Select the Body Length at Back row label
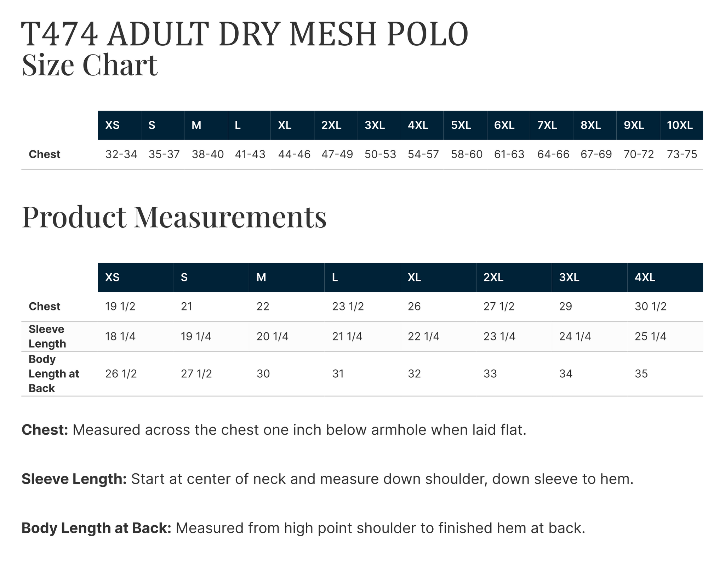Screen dimensions: 725x588 click(54, 373)
